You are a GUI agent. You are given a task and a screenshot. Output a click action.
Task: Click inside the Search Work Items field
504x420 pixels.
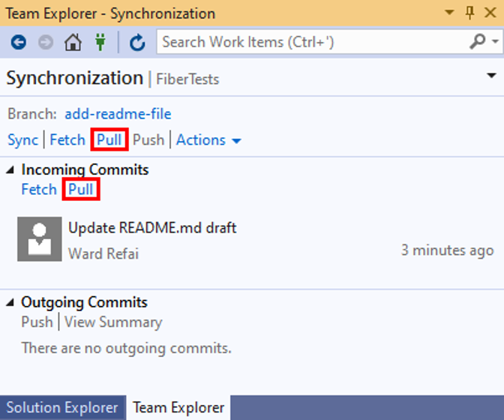pyautogui.click(x=311, y=42)
